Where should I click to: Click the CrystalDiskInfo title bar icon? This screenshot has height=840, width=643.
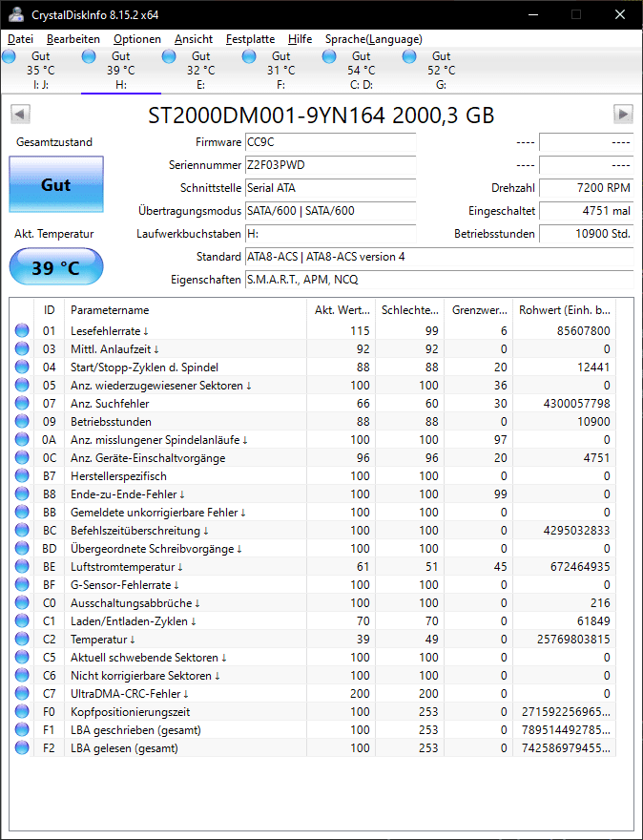(x=16, y=14)
